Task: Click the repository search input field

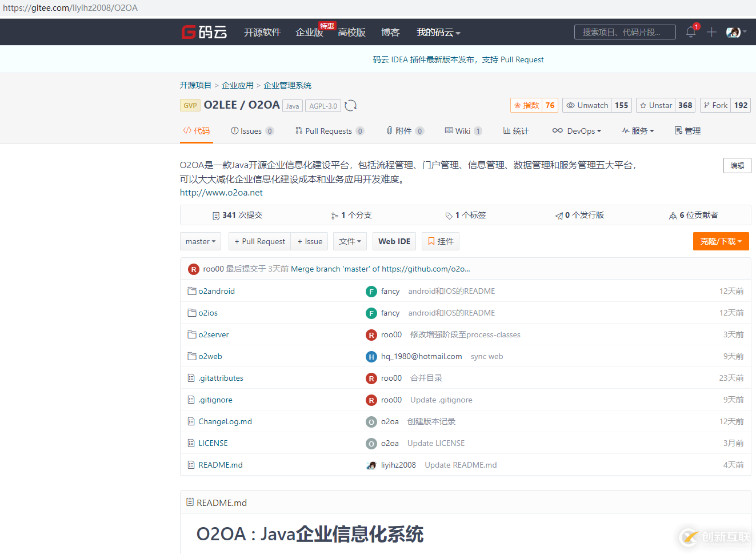Action: 625,32
